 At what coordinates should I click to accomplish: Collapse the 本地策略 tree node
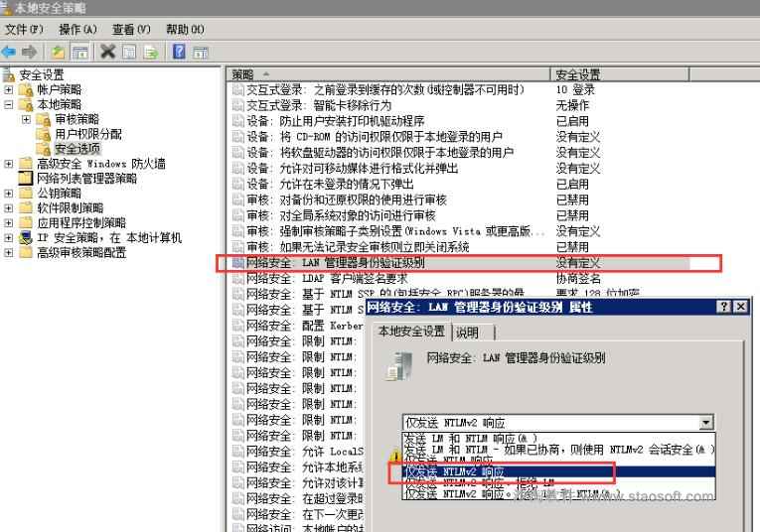(x=10, y=104)
